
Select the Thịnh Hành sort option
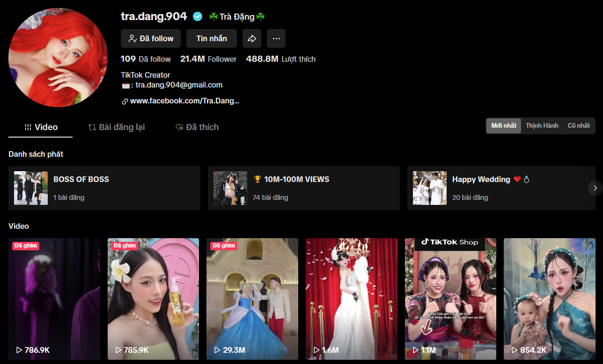tap(542, 126)
